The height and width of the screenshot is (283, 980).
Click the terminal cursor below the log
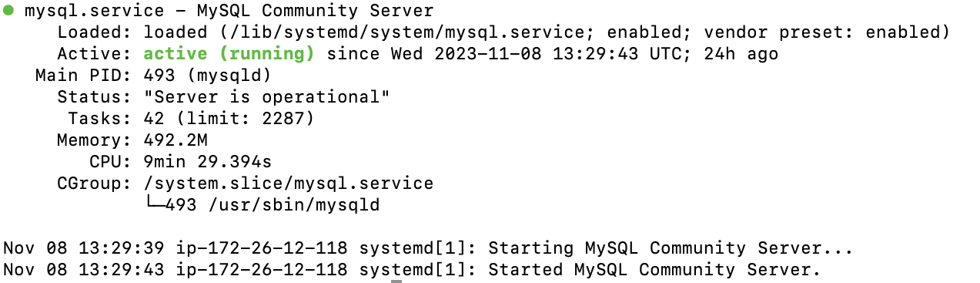(x=396, y=281)
